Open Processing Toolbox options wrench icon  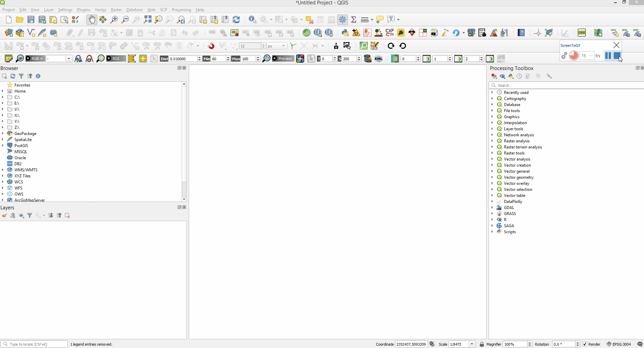(x=549, y=76)
